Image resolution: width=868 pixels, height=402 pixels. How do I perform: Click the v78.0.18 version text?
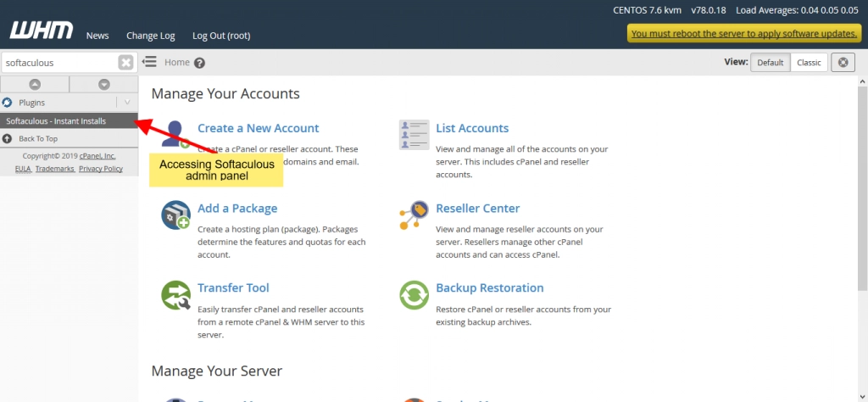tap(710, 10)
